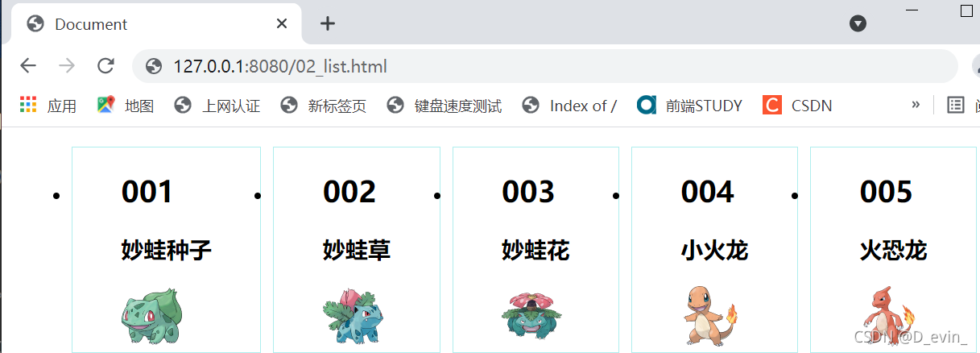Open the 新标签页 bookmark

[x=323, y=106]
